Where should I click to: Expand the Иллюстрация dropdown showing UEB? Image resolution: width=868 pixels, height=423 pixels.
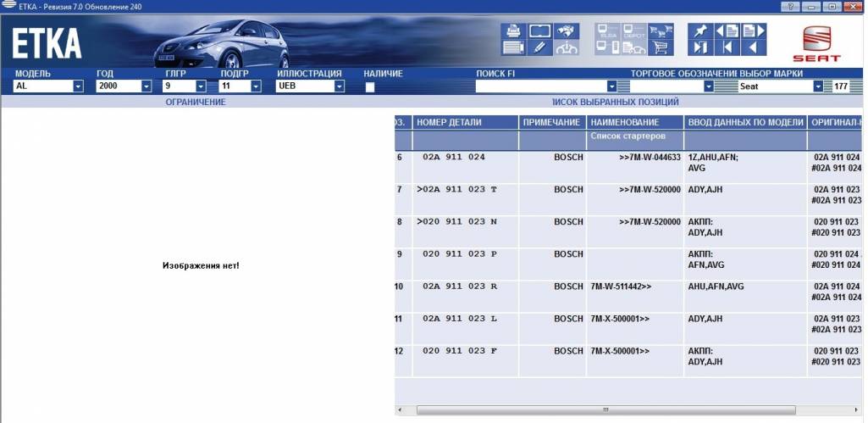tap(339, 86)
